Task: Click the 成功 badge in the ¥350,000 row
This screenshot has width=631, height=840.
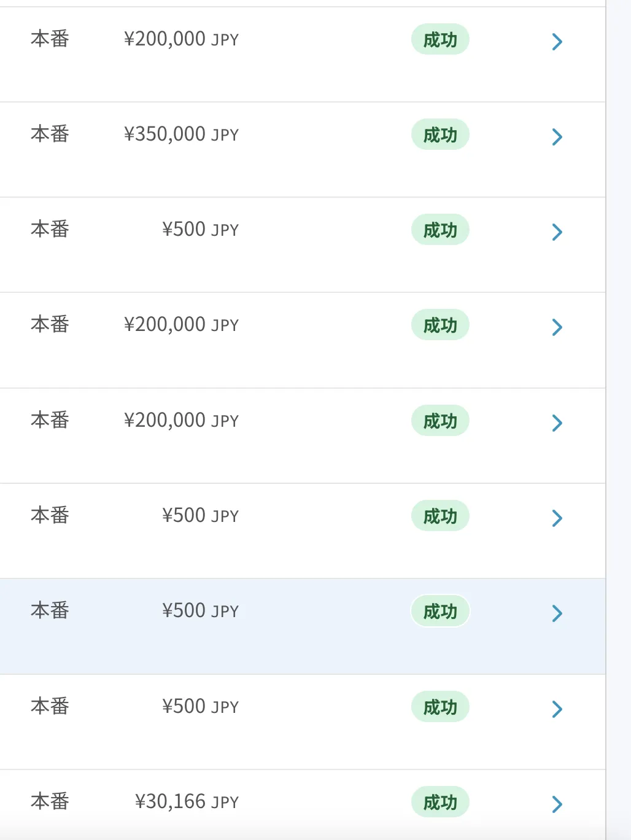Action: pos(440,134)
